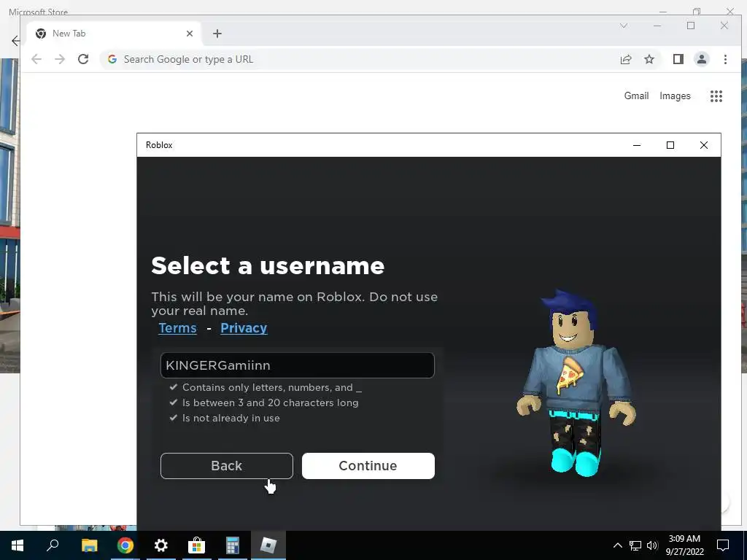The height and width of the screenshot is (560, 747).
Task: Go Back in the Roblox signup
Action: coord(227,466)
